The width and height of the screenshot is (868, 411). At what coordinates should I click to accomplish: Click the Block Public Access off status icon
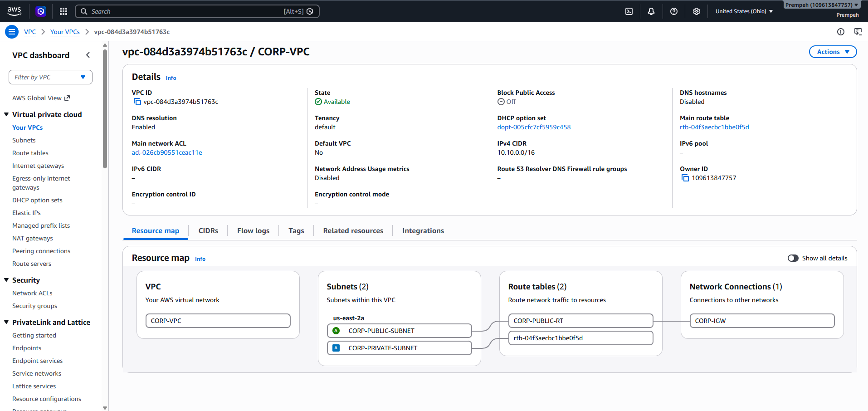click(x=501, y=102)
